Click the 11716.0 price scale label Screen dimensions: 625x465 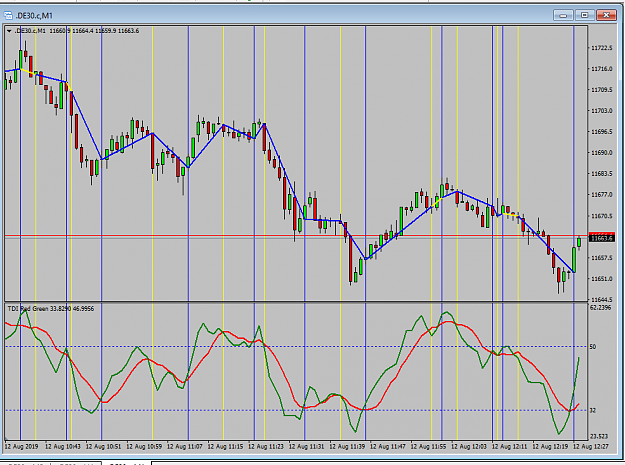(601, 69)
